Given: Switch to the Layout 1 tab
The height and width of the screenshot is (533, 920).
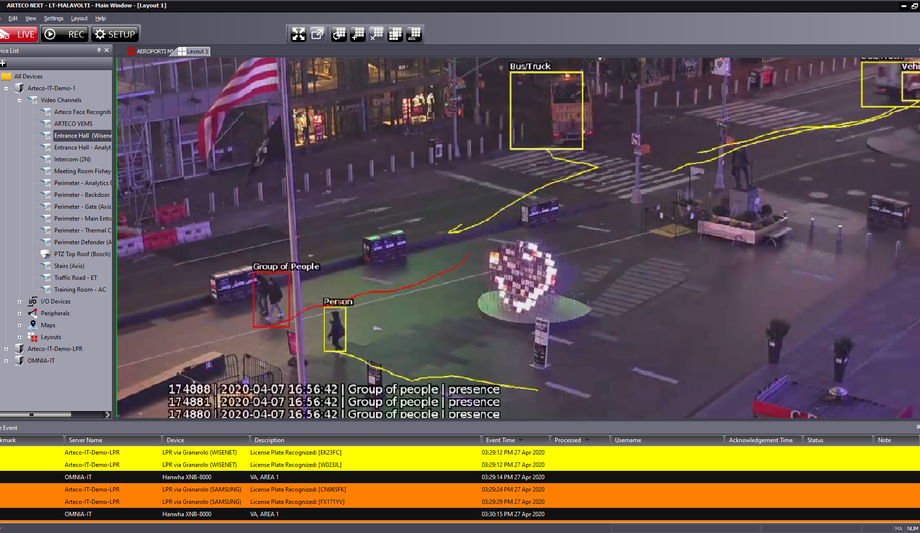Looking at the screenshot, I should 194,52.
